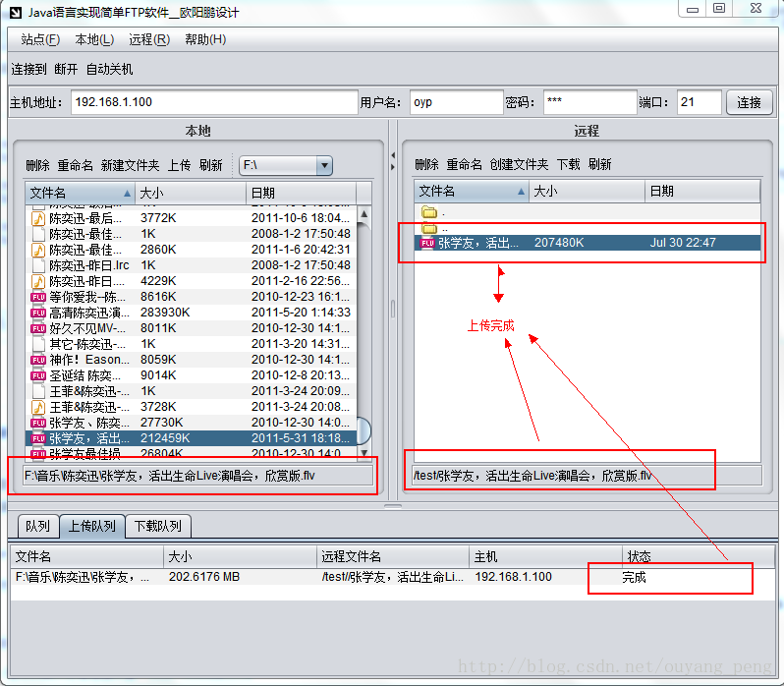Click the local file list scrollbar down arrow

364,452
